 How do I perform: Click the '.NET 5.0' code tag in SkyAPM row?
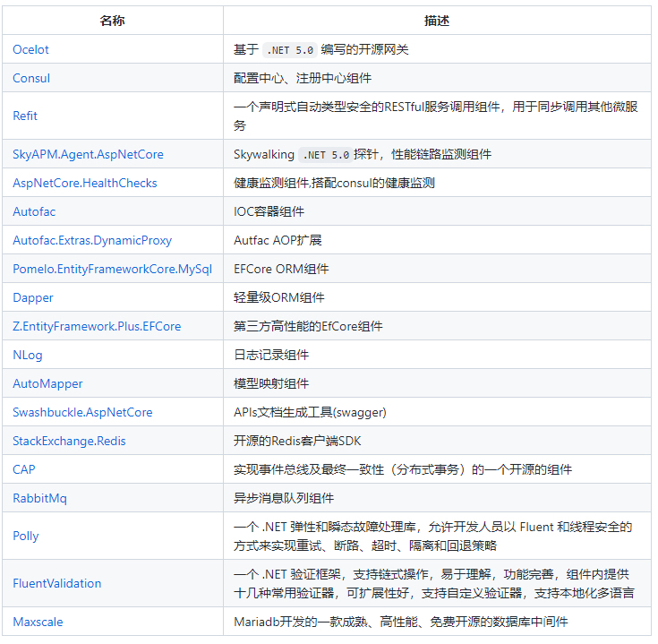[x=326, y=155]
